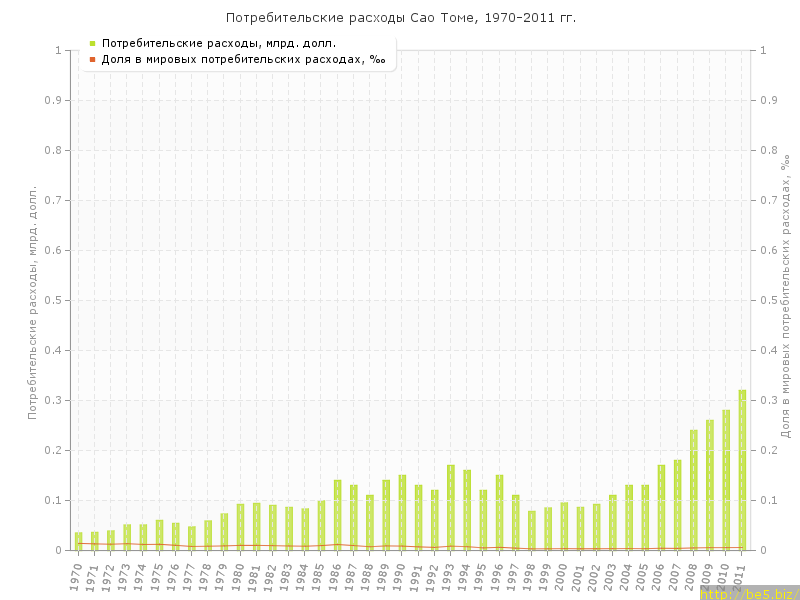Select the 1993 bar in the chart
The image size is (800, 600).
(x=451, y=507)
